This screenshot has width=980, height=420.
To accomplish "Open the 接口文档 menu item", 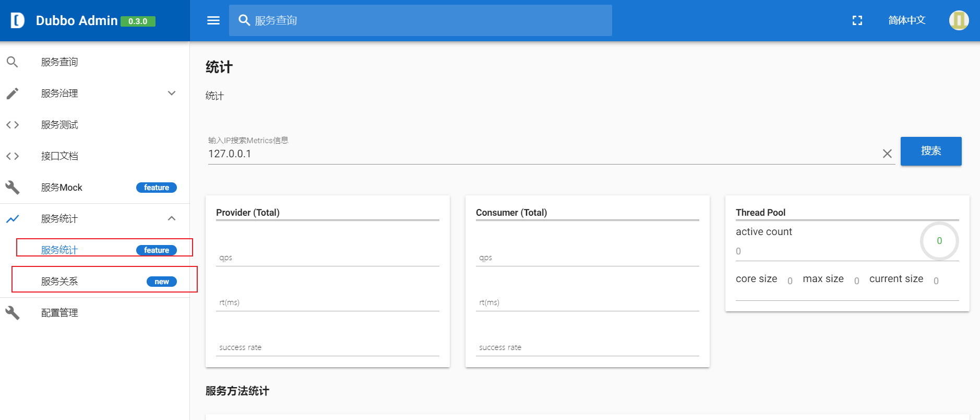I will point(59,156).
